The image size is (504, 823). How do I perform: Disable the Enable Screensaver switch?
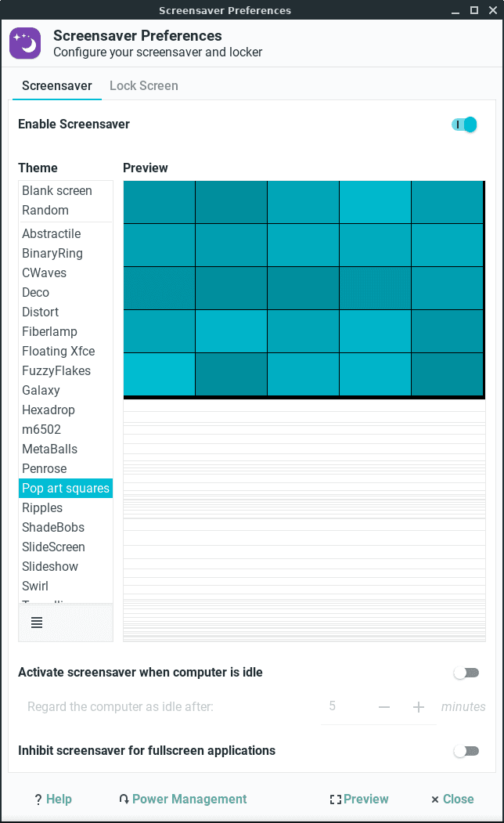[464, 125]
